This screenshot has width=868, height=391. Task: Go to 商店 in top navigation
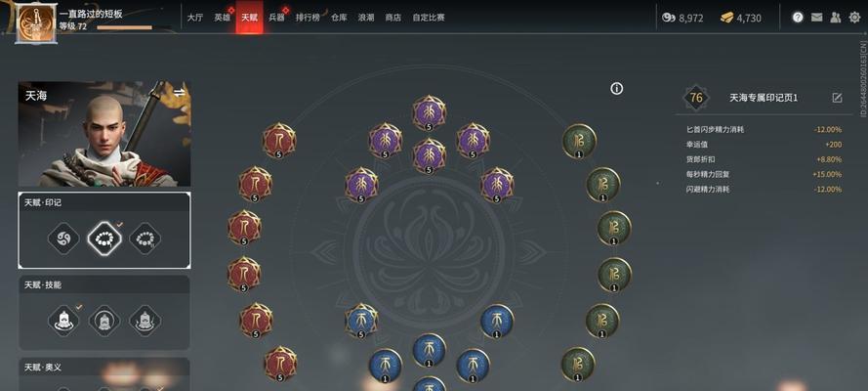393,18
